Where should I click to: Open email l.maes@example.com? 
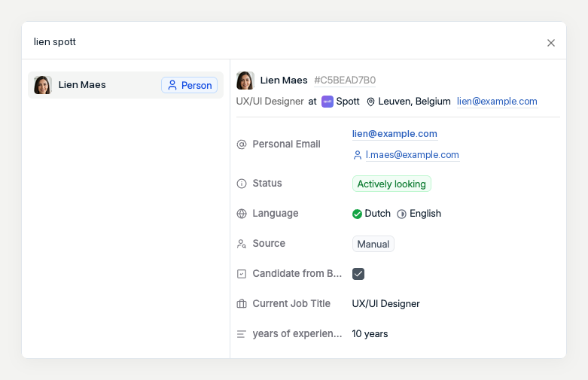coord(412,155)
